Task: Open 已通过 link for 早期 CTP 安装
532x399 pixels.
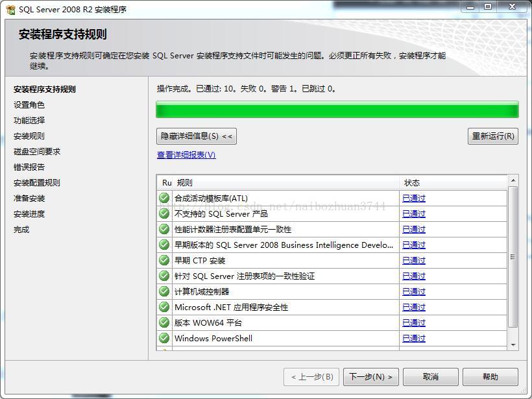Action: coord(413,261)
